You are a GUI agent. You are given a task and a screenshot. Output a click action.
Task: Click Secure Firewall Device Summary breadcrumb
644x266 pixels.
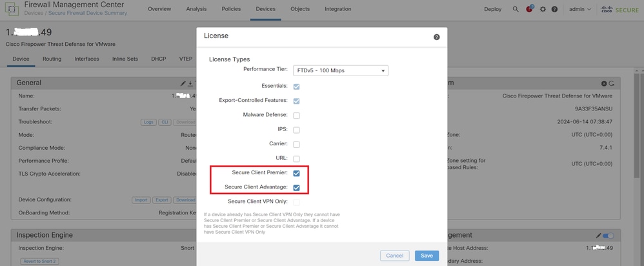(88, 13)
